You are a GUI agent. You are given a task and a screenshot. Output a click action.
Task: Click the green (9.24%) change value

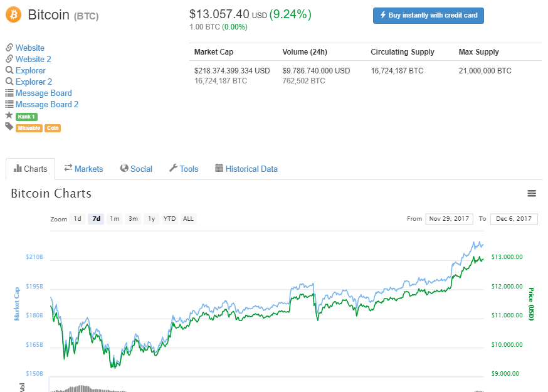point(290,14)
